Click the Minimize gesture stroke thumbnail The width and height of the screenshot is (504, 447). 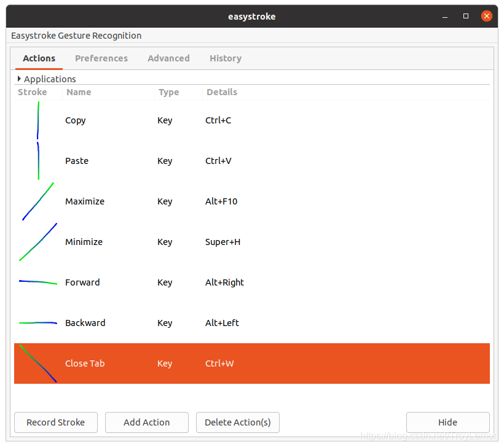[x=38, y=242]
